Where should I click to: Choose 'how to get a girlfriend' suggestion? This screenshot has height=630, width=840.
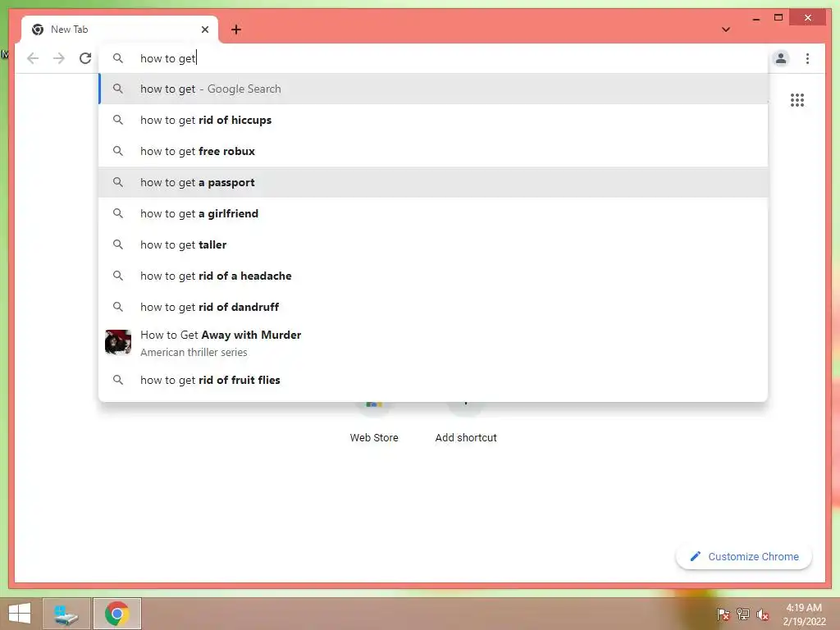tap(433, 213)
